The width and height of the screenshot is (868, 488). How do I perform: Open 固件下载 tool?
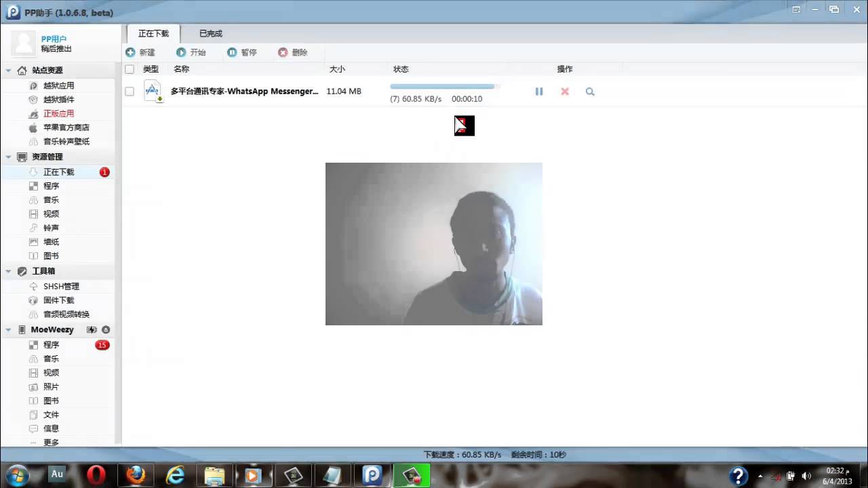pyautogui.click(x=58, y=300)
